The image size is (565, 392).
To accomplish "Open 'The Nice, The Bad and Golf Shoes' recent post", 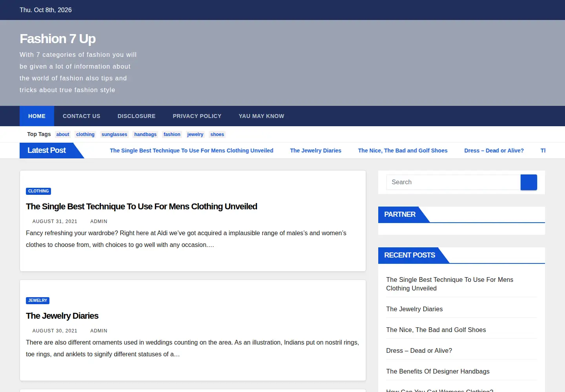I will (436, 330).
